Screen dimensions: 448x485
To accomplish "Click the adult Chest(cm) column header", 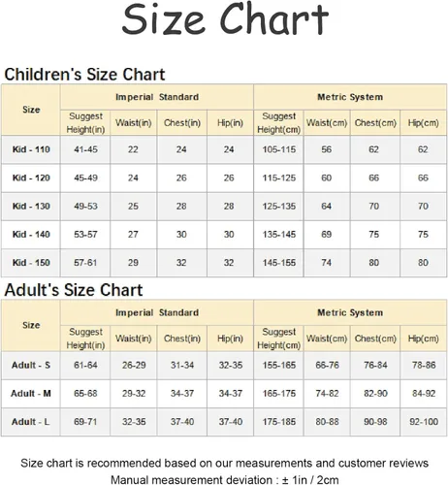I will click(375, 339).
